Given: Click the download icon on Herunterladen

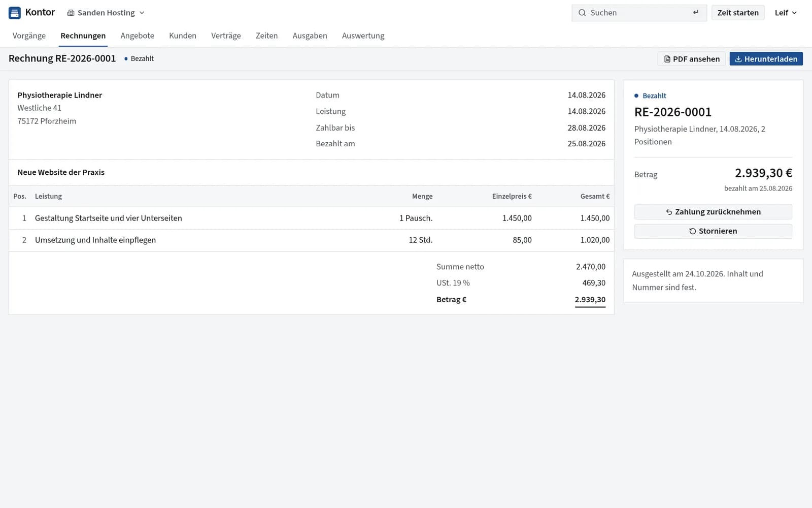Looking at the screenshot, I should click(738, 59).
